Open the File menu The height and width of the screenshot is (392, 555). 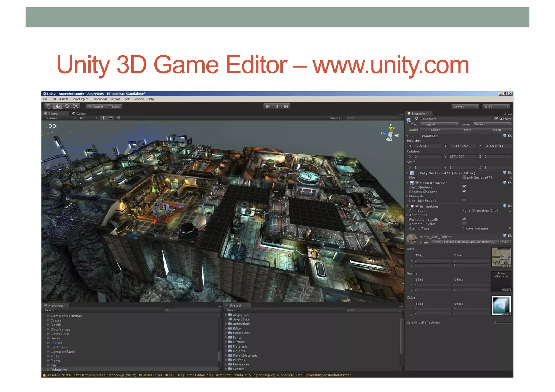pyautogui.click(x=45, y=99)
